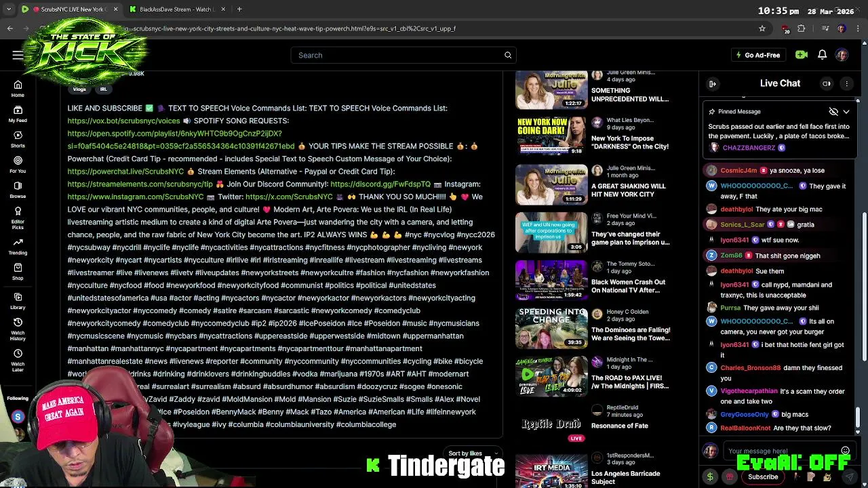The height and width of the screenshot is (488, 868).
Task: Open the discord.gg/FwFdspTQ link
Action: coord(380,184)
